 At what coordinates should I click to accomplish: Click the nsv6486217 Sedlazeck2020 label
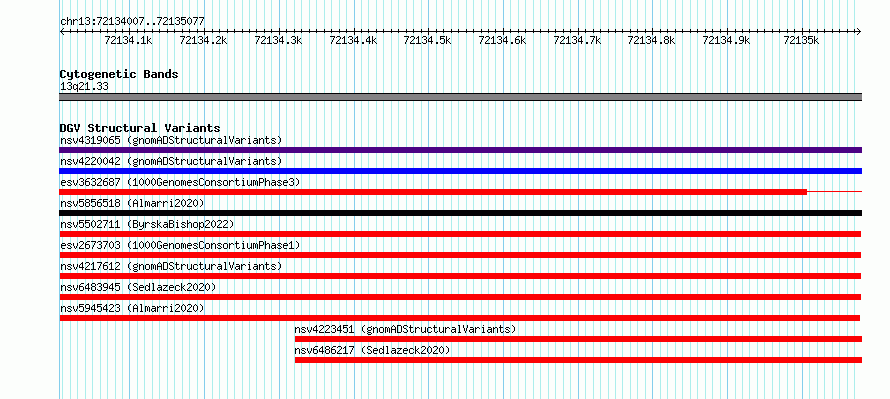click(372, 350)
